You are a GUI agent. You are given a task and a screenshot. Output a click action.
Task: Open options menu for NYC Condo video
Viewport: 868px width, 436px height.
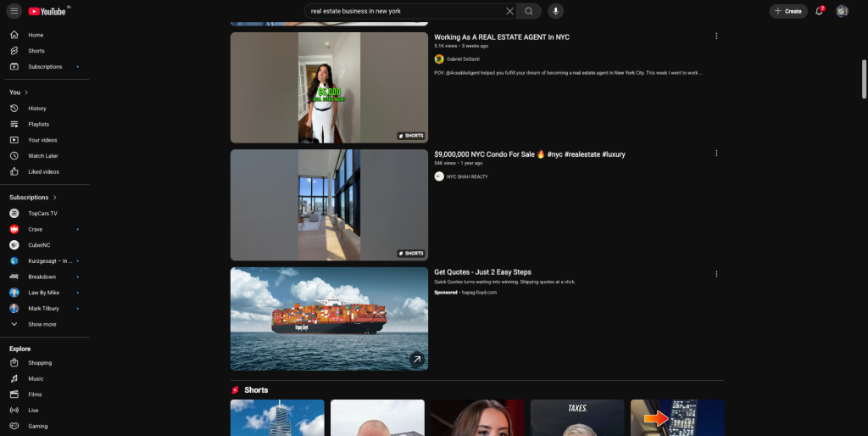click(716, 154)
